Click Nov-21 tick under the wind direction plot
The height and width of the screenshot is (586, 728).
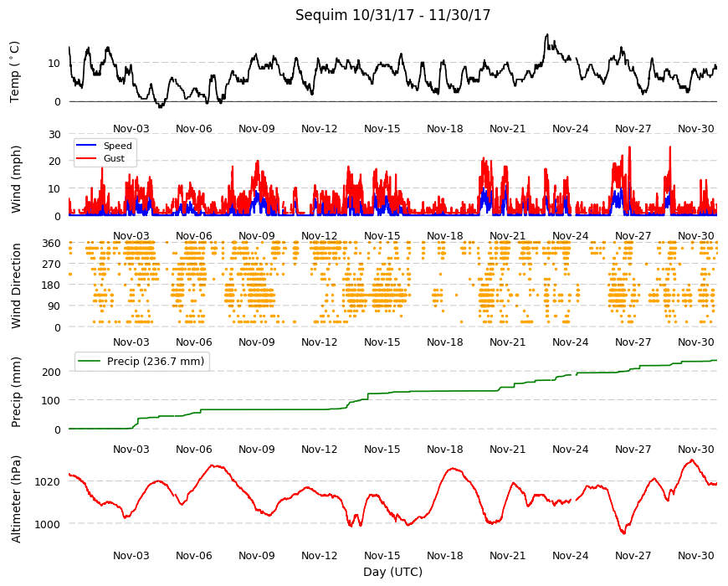(x=507, y=342)
